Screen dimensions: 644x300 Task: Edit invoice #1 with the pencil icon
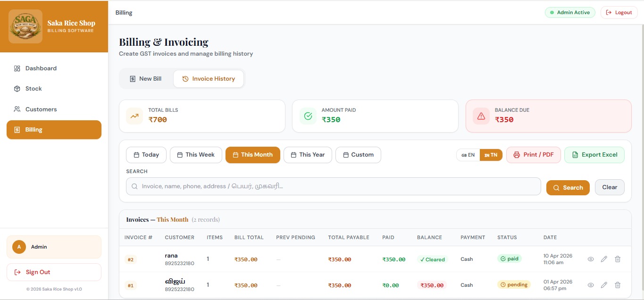point(604,285)
